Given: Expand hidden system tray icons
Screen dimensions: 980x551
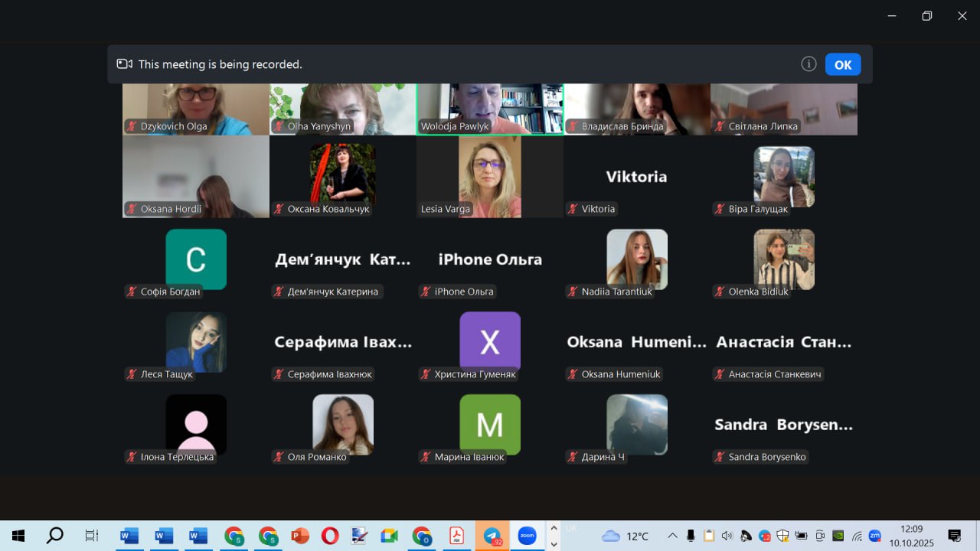Looking at the screenshot, I should (672, 536).
